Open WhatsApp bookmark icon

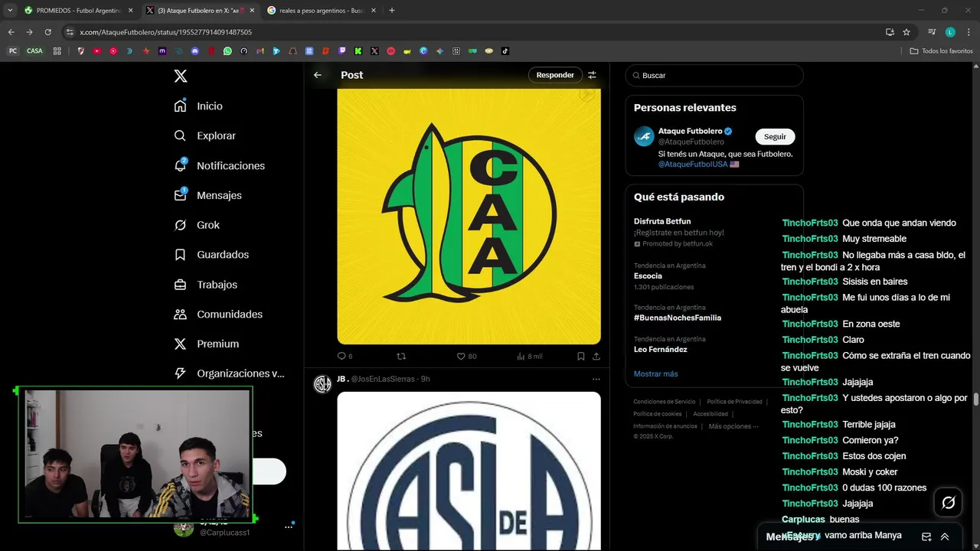coord(227,51)
